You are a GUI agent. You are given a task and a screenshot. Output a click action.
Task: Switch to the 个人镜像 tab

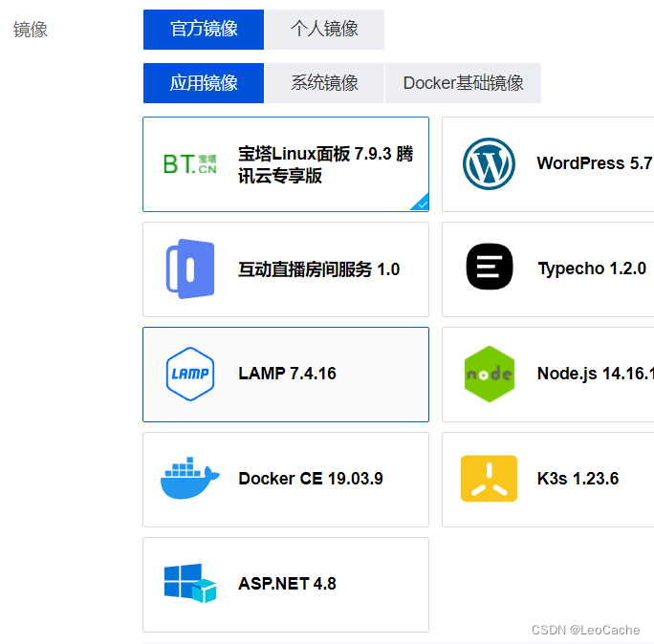point(324,30)
